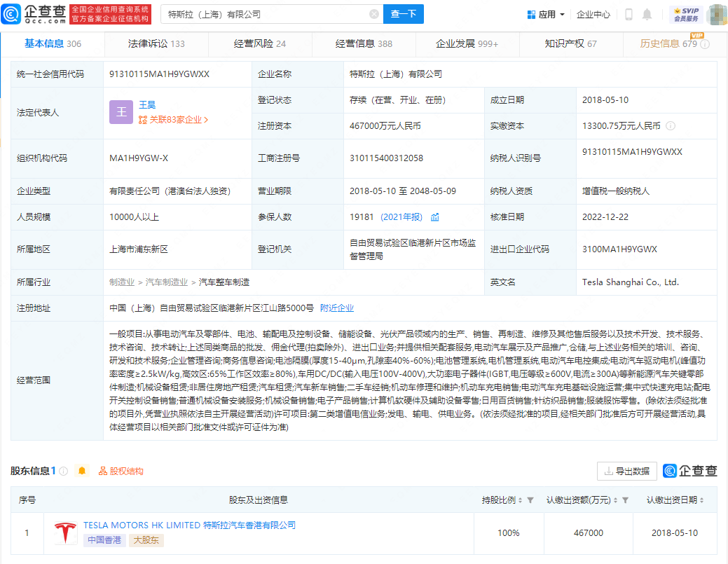Open notifications bell in the top bar
Viewport: 728px width, 564px height.
coord(647,14)
